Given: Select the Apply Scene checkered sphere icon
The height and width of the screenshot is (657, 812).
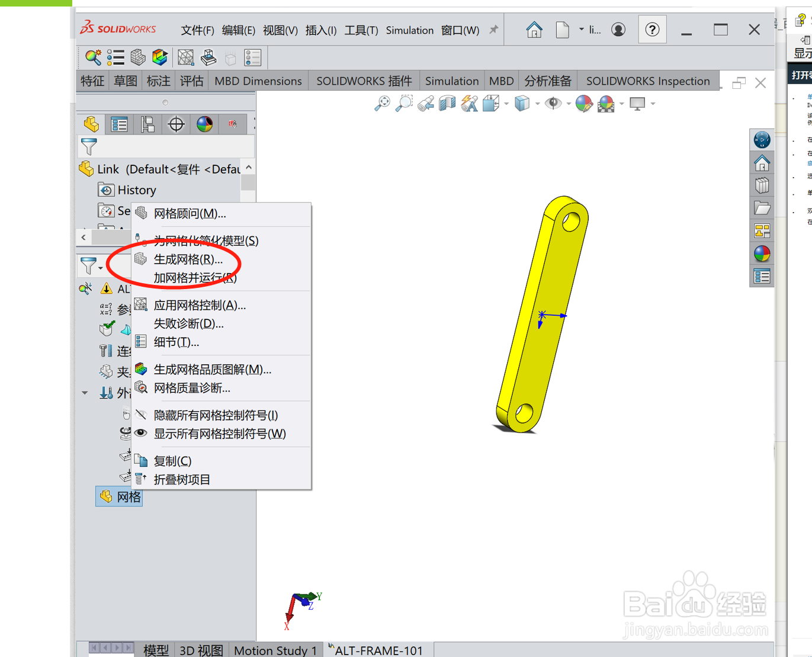Looking at the screenshot, I should [x=606, y=104].
